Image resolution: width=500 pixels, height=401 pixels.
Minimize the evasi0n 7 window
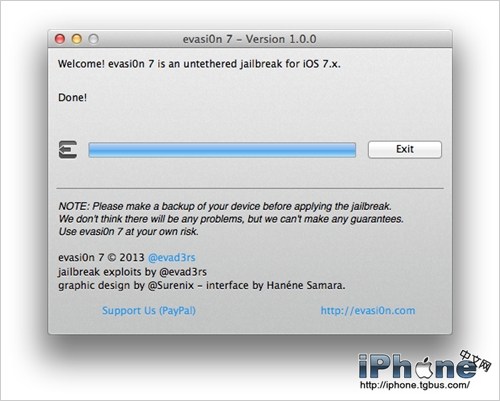click(x=77, y=39)
